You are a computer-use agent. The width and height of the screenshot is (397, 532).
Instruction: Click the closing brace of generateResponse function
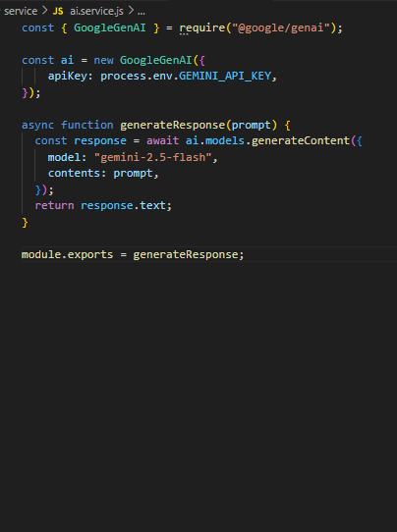(x=25, y=223)
